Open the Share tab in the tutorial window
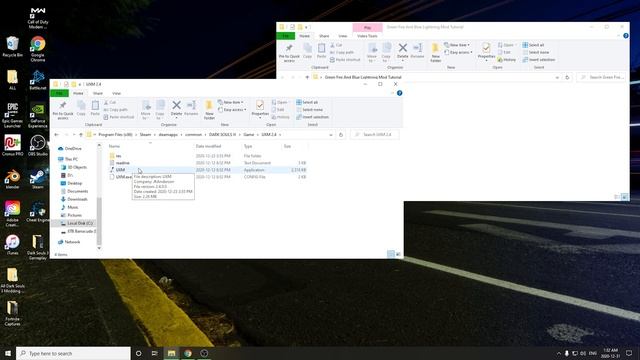The width and height of the screenshot is (640, 360). 324,36
